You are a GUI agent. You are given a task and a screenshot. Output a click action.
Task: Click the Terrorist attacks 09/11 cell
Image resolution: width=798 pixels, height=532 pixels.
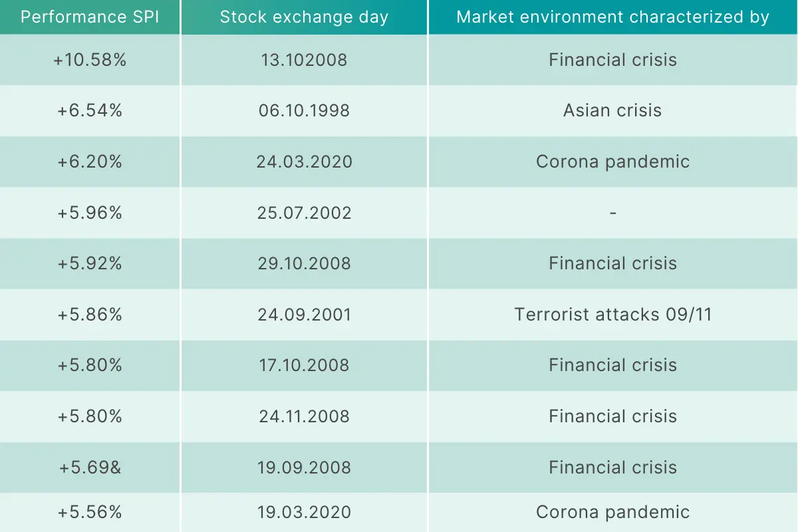click(x=612, y=315)
